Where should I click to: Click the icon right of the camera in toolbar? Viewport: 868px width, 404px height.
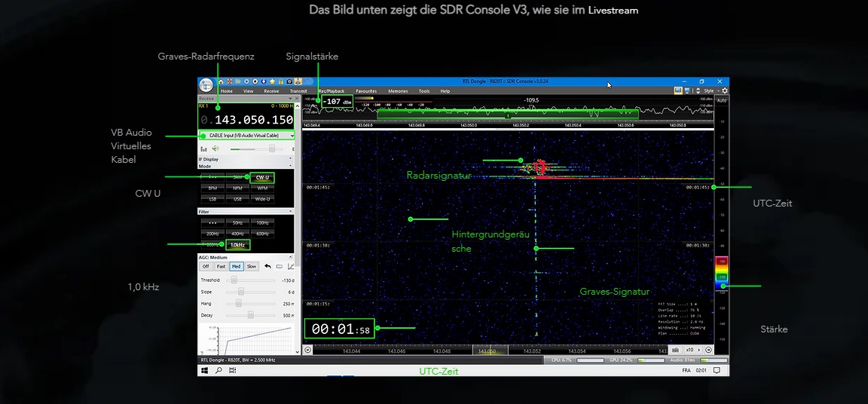coord(298,81)
